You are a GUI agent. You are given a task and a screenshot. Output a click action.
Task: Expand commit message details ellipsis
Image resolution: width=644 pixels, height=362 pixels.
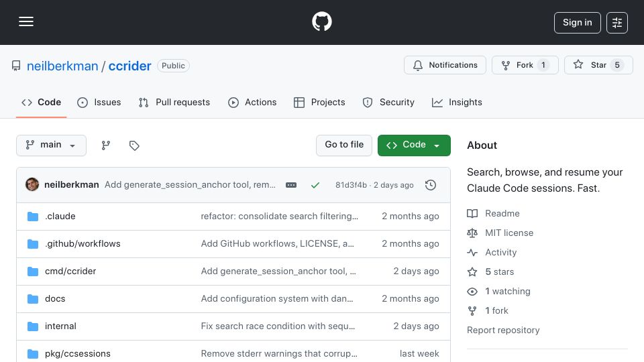[290, 185]
